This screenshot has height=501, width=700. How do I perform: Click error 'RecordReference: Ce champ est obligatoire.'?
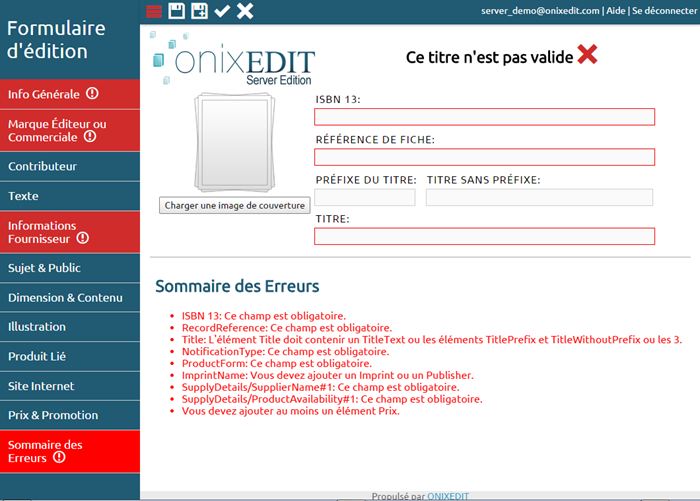point(287,328)
